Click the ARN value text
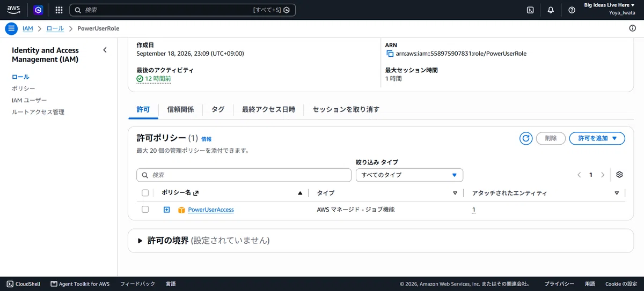The width and height of the screenshot is (644, 291). click(461, 54)
